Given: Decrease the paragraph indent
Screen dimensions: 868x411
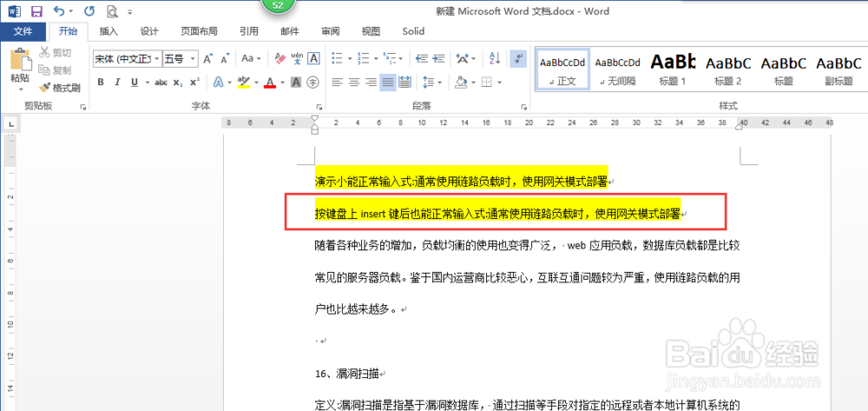Looking at the screenshot, I should [422, 58].
